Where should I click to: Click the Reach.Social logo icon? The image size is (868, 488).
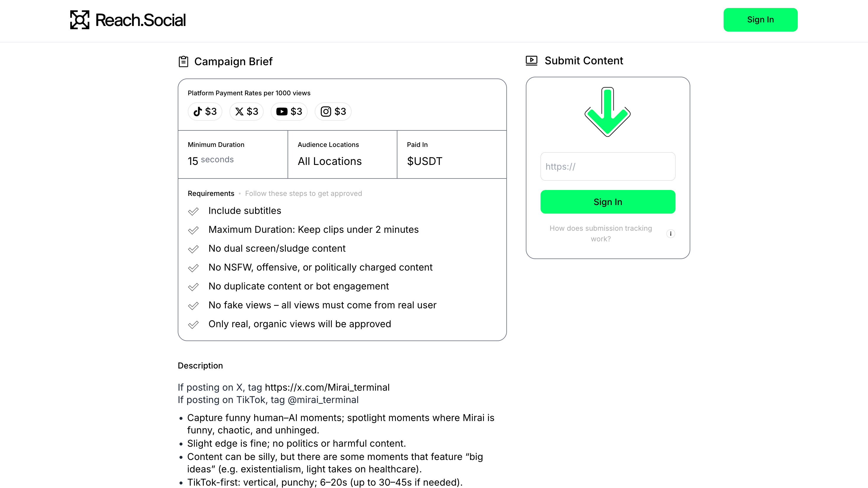(79, 20)
